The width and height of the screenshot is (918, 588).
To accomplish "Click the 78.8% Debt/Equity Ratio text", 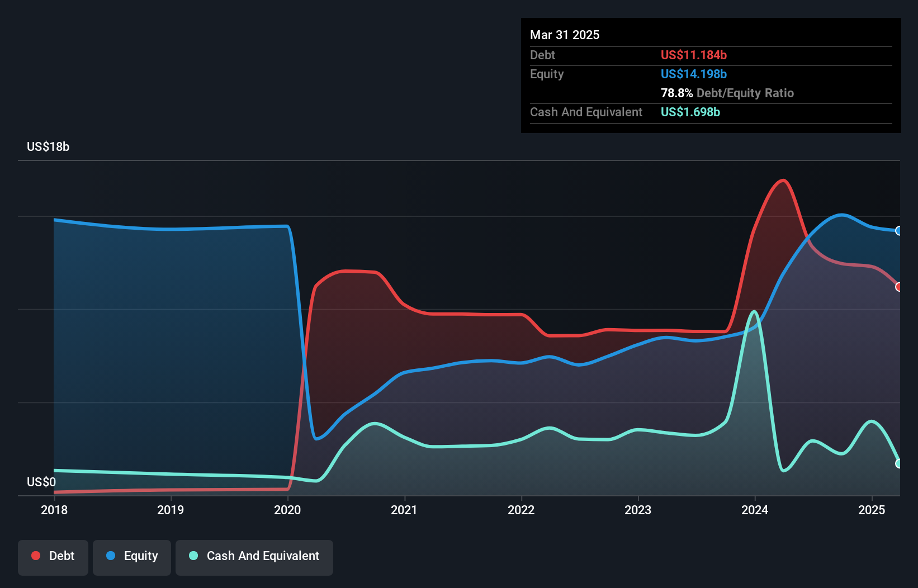I will (727, 93).
